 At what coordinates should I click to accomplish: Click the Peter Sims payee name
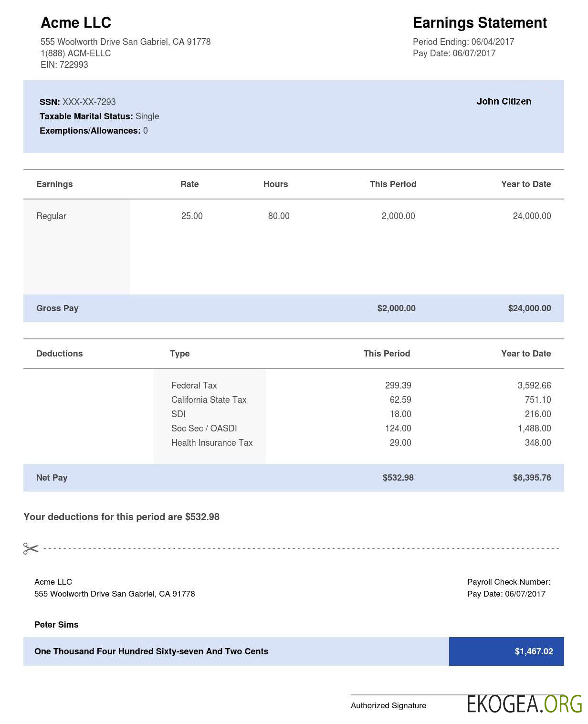tap(56, 625)
